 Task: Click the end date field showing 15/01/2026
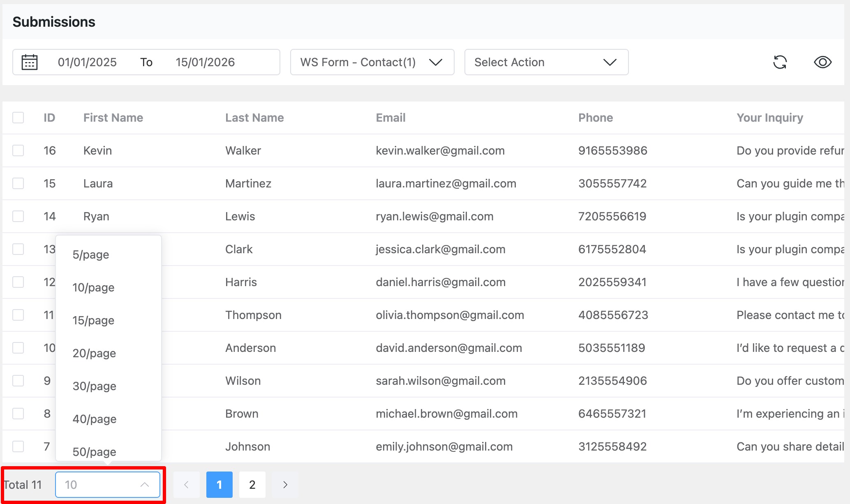205,62
